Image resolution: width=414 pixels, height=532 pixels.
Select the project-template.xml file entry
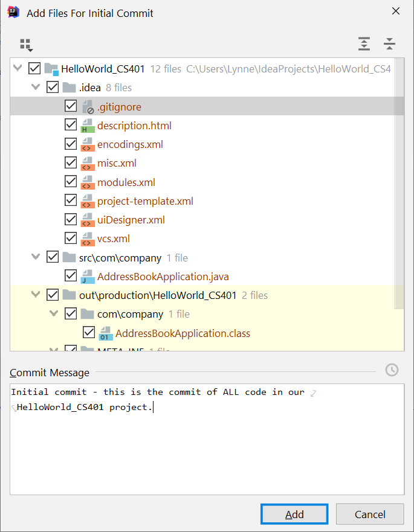pyautogui.click(x=145, y=201)
